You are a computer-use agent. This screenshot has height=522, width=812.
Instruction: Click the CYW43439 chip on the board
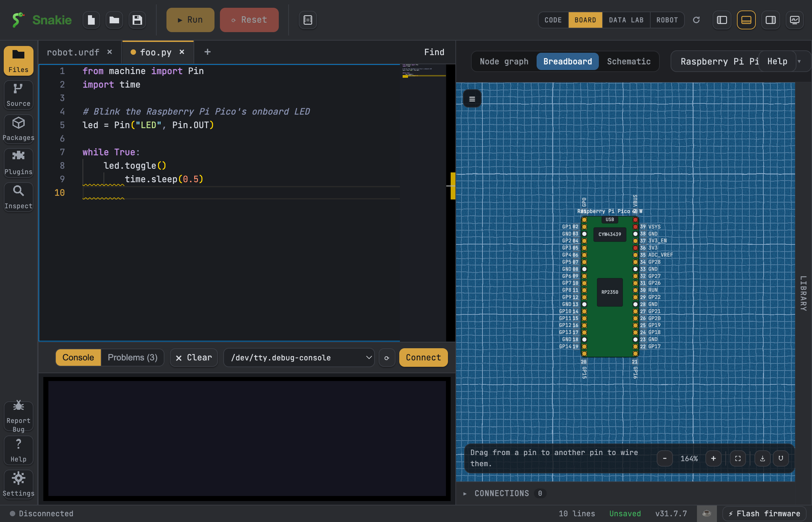point(610,234)
